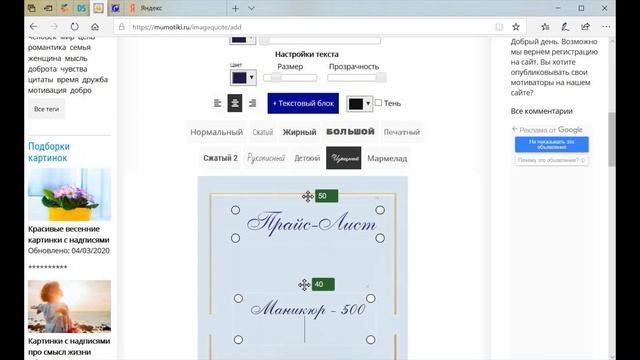Image resolution: width=640 pixels, height=360 pixels.
Task: Click bottom-right resize handle of Прайс-Лист block
Action: pos(380,238)
